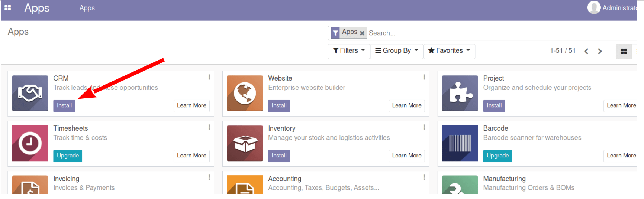Click 'Manage your stock and logistics activities'
This screenshot has height=199, width=644.
[x=329, y=138]
